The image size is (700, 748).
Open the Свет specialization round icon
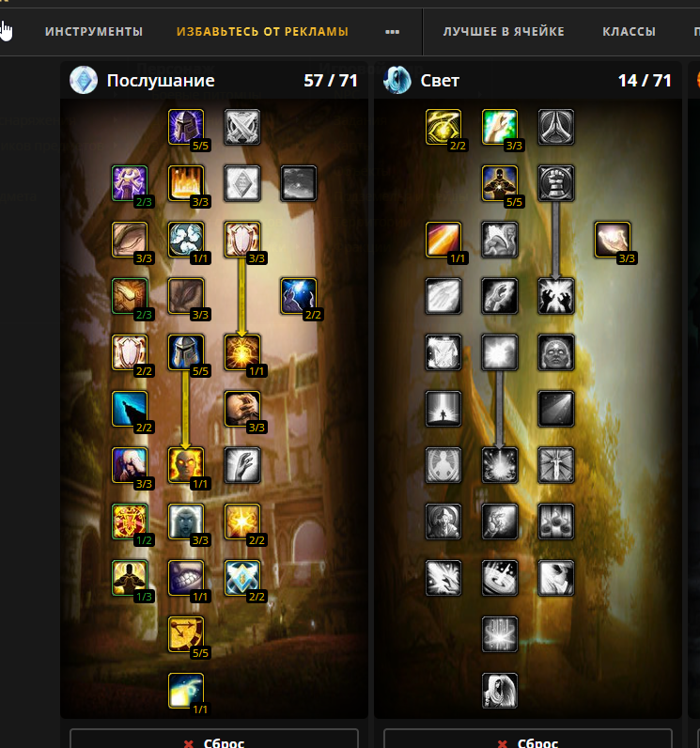click(397, 80)
